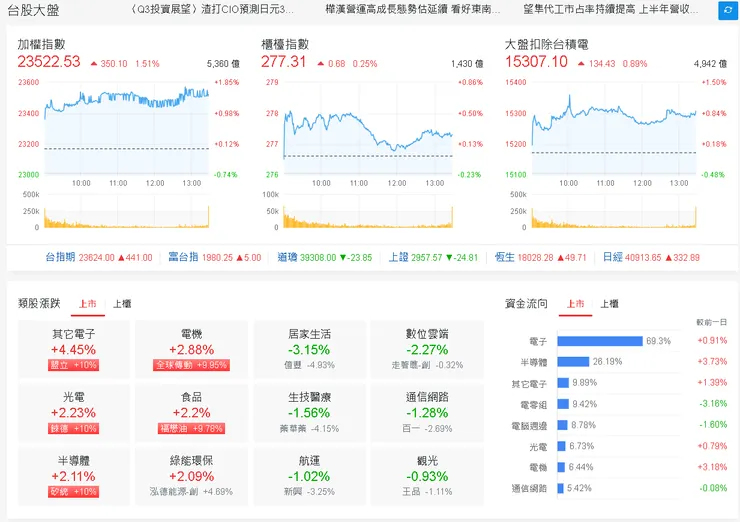Open the 台指期 futures quote
This screenshot has width=740, height=522.
click(x=99, y=257)
